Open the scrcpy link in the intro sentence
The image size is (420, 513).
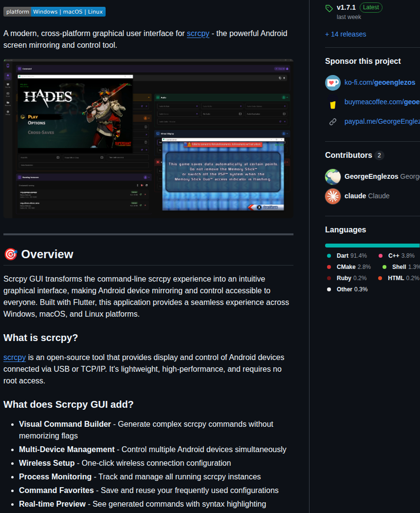click(x=198, y=33)
